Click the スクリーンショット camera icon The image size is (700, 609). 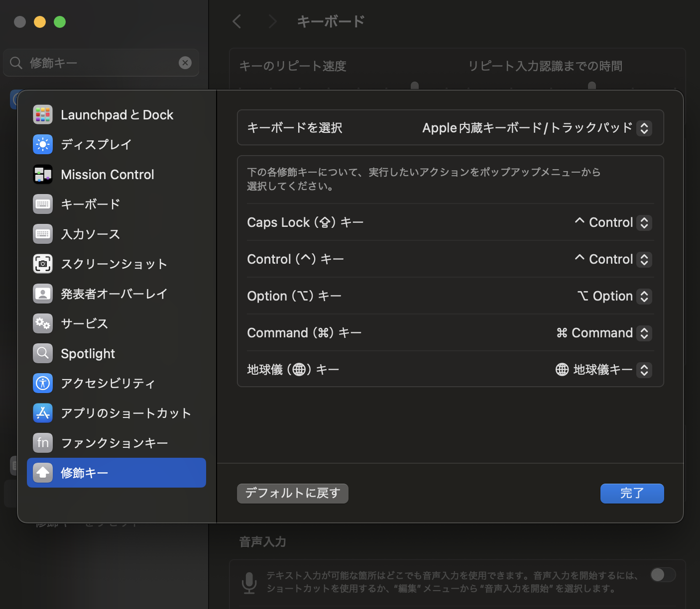tap(43, 264)
